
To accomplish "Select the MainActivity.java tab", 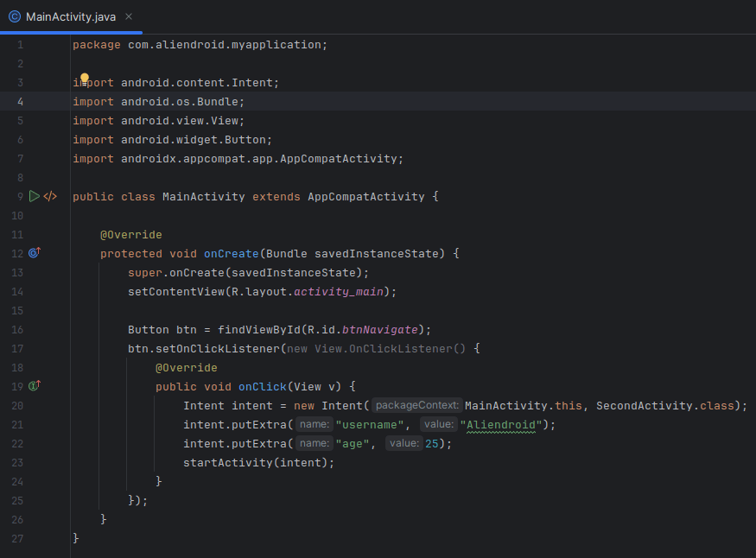I will pyautogui.click(x=71, y=17).
